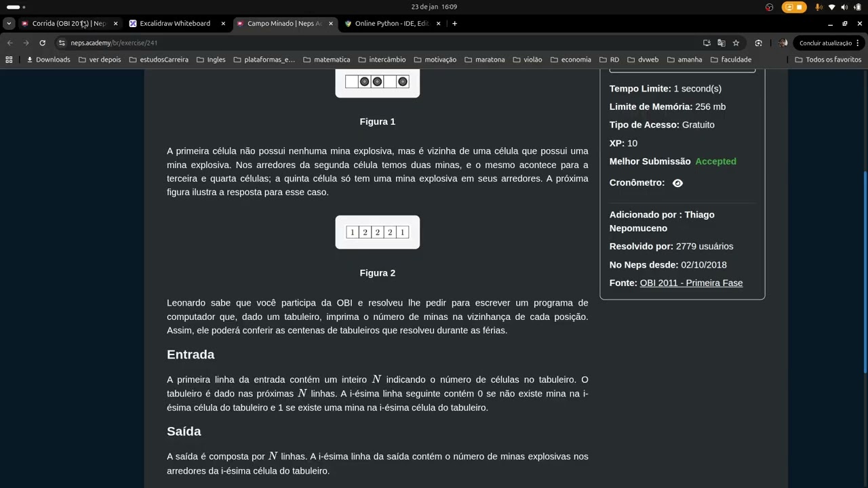The width and height of the screenshot is (868, 488).
Task: Click Adicionado por Thiago Nepomuceno text
Action: pos(662,221)
